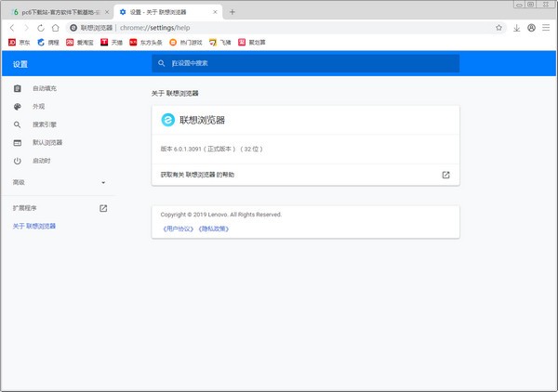This screenshot has width=558, height=392.
Task: Open the downloads panel icon
Action: pos(517,28)
